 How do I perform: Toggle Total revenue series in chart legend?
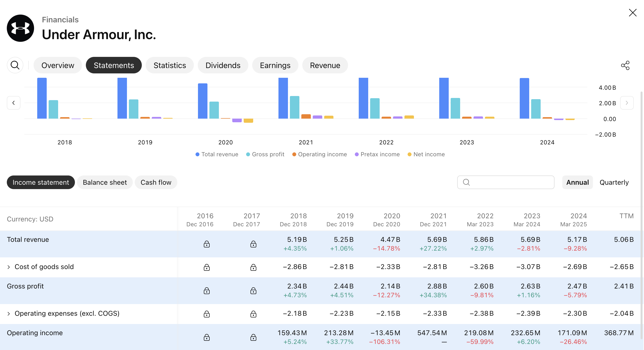point(217,154)
